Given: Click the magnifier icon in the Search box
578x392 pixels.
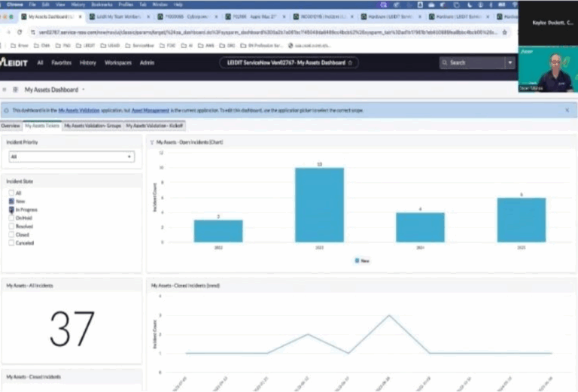Looking at the screenshot, I should pos(444,62).
